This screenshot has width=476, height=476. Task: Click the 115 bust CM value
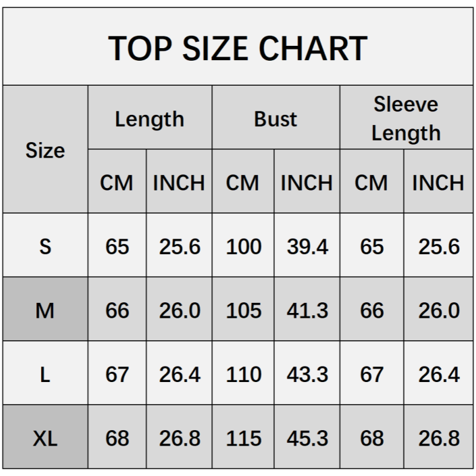(x=243, y=439)
